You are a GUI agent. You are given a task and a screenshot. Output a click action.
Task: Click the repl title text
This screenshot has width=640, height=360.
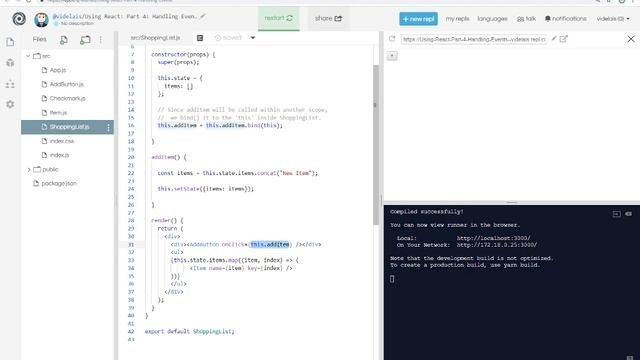[125, 16]
